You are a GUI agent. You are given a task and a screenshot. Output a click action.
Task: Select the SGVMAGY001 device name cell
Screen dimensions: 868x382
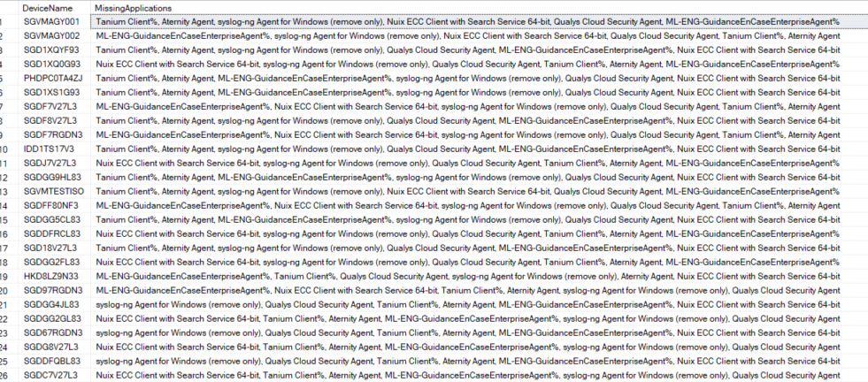pos(51,21)
